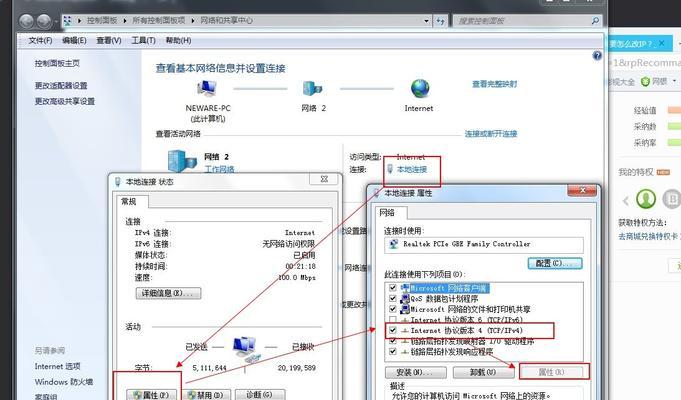Image resolution: width=681 pixels, height=400 pixels.
Task: Open 本地连接 link
Action: pos(412,169)
